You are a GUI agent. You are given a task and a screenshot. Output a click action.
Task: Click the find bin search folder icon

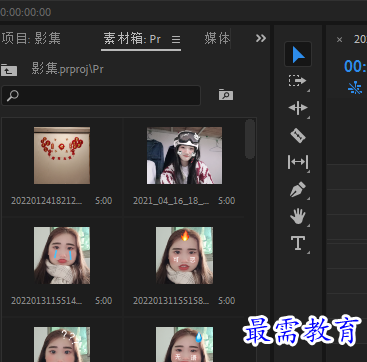pyautogui.click(x=226, y=95)
